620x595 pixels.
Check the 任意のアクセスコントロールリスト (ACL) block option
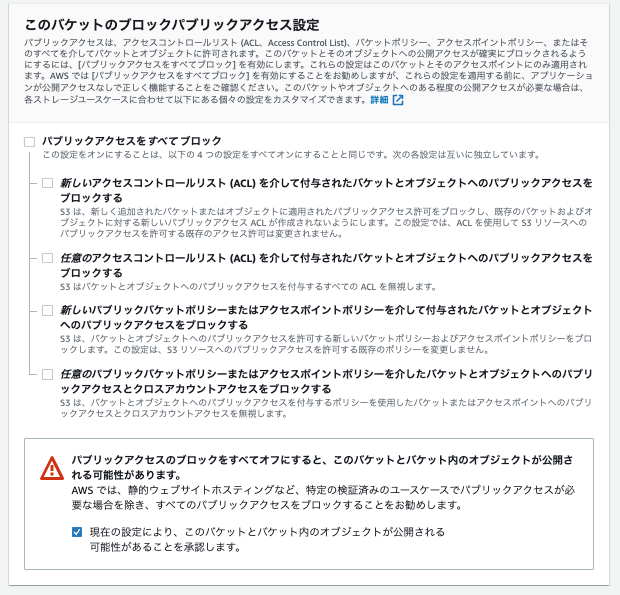coord(47,258)
